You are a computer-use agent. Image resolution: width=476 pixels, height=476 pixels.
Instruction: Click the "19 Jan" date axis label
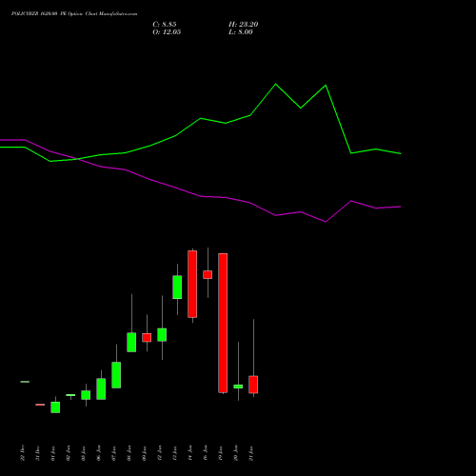(x=220, y=453)
